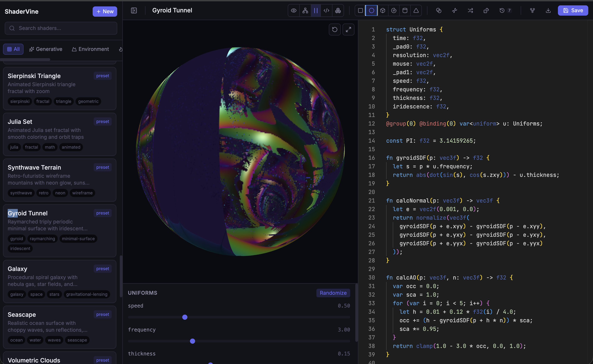This screenshot has width=593, height=364.
Task: Open the Seascape preset card
Action: pos(60,327)
